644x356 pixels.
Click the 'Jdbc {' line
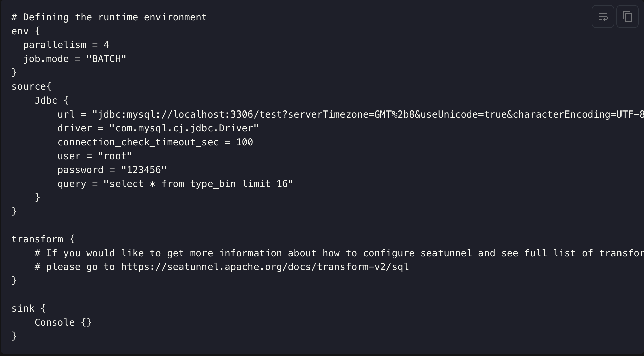click(x=52, y=100)
